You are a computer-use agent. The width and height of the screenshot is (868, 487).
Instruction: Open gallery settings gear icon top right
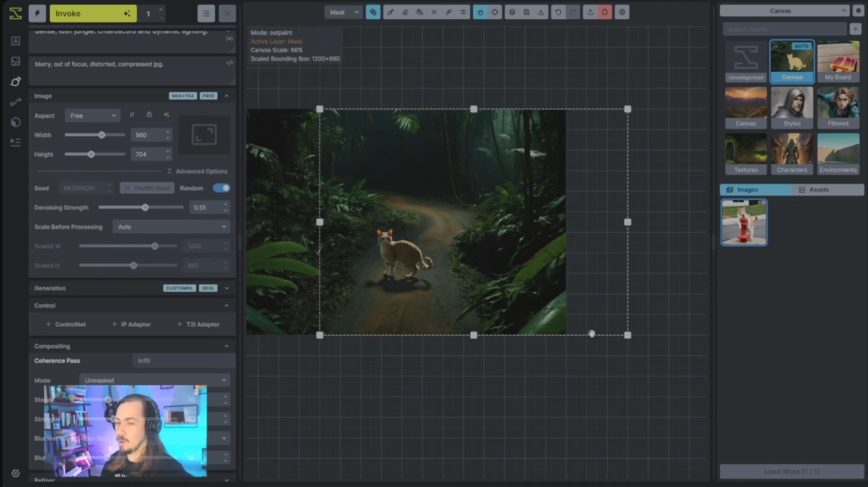858,11
